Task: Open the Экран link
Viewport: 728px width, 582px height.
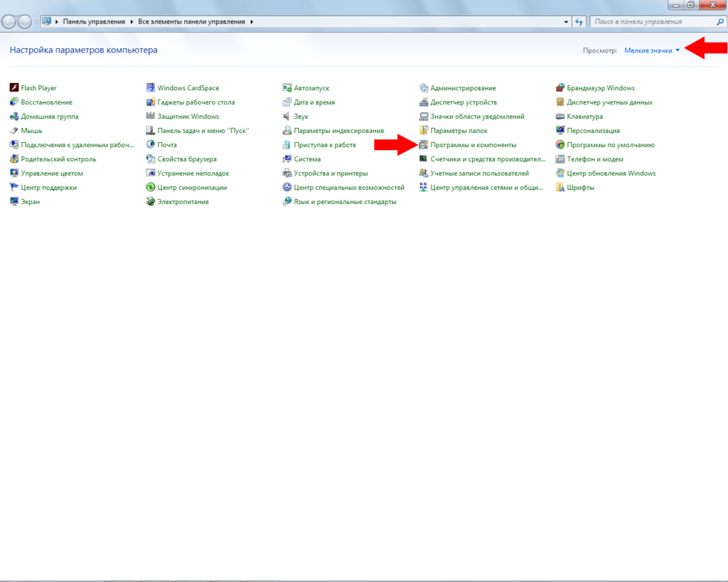Action: coord(30,201)
